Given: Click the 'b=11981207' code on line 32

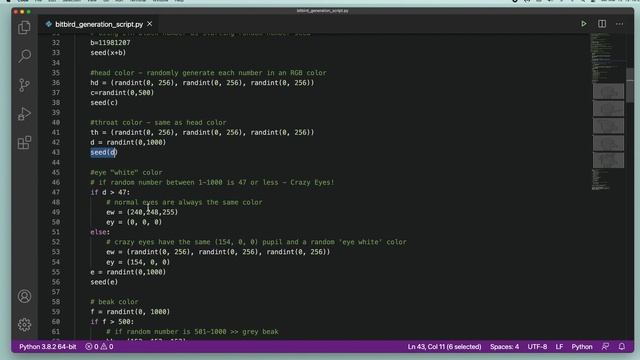Looking at the screenshot, I should point(110,42).
